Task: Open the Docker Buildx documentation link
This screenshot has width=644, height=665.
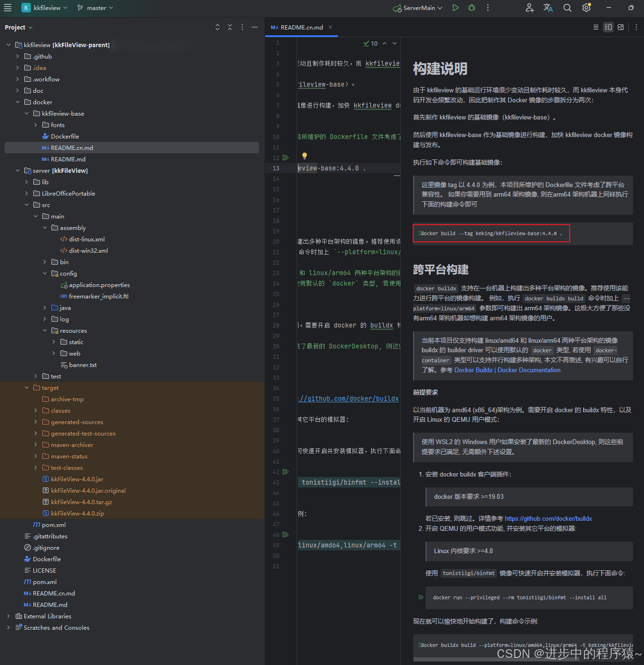Action: [473, 370]
